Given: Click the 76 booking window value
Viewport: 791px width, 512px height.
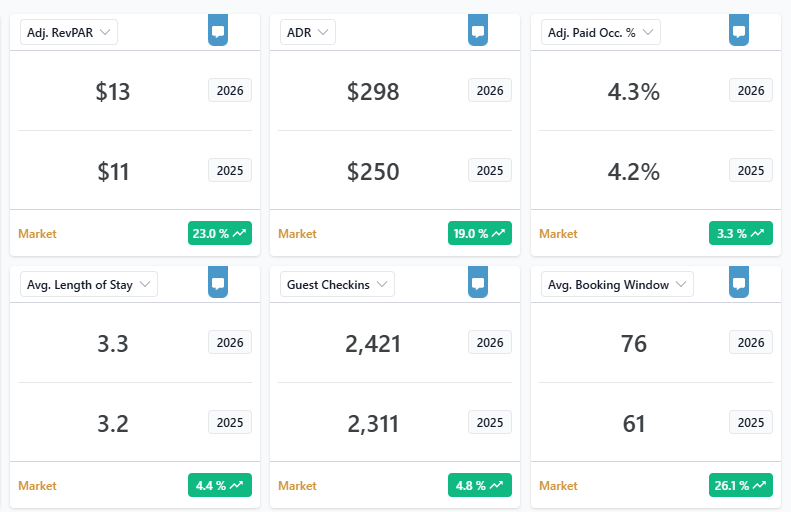Looking at the screenshot, I should coord(634,344).
